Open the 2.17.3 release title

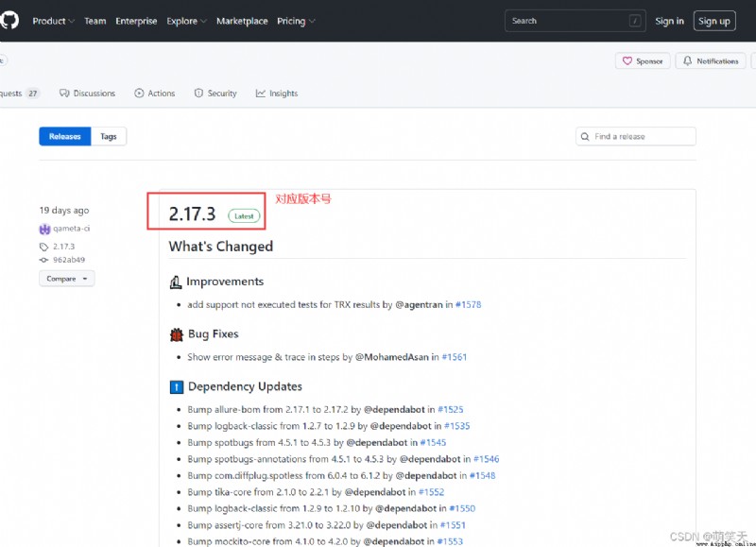pyautogui.click(x=192, y=214)
